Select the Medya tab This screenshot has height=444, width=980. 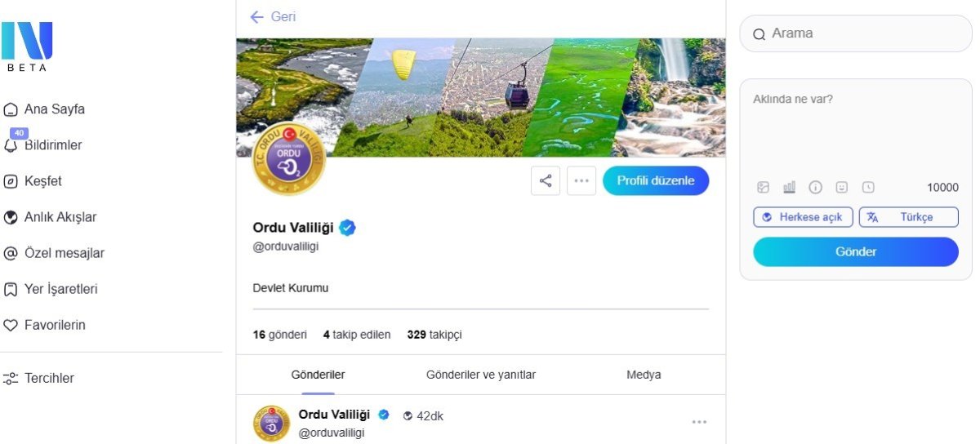click(x=644, y=375)
